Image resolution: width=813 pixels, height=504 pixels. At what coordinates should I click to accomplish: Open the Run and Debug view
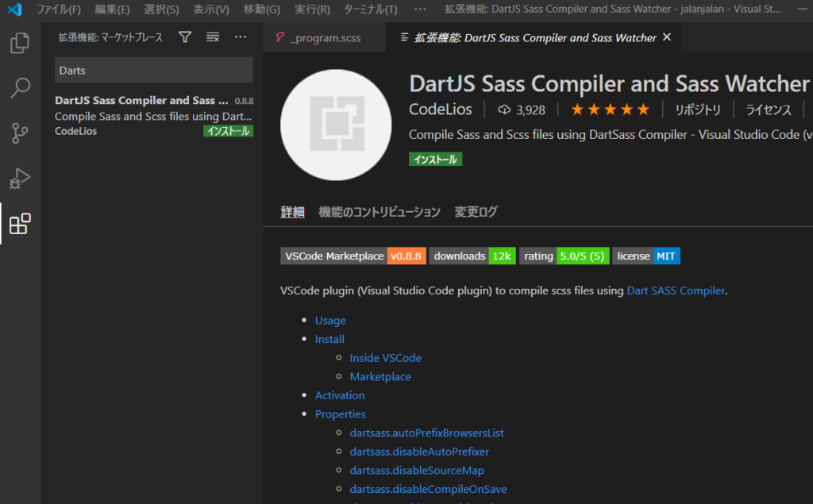pyautogui.click(x=20, y=179)
